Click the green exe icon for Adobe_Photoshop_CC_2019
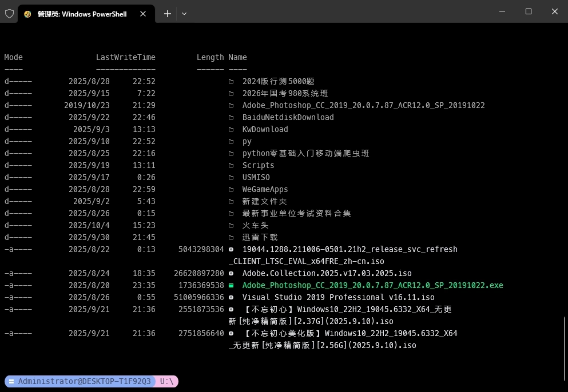 tap(231, 285)
